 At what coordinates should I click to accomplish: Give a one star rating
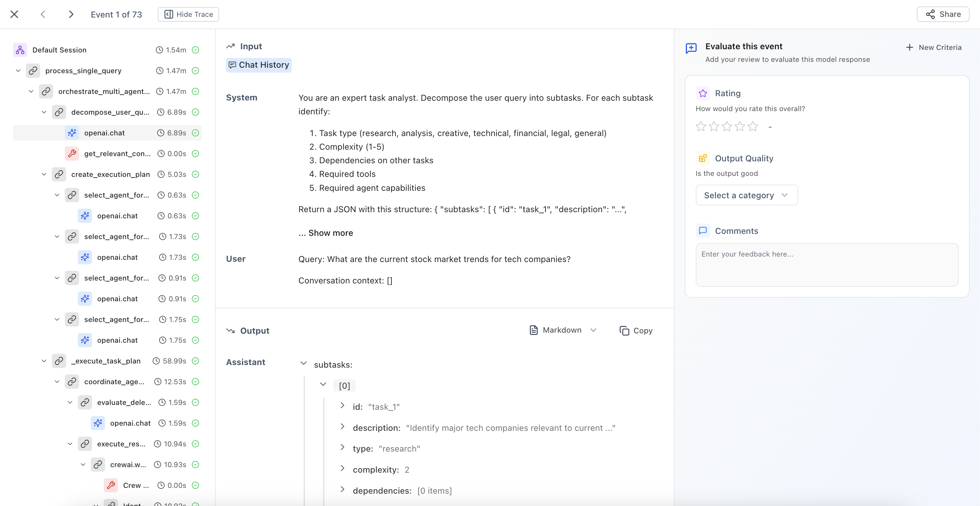pyautogui.click(x=701, y=127)
